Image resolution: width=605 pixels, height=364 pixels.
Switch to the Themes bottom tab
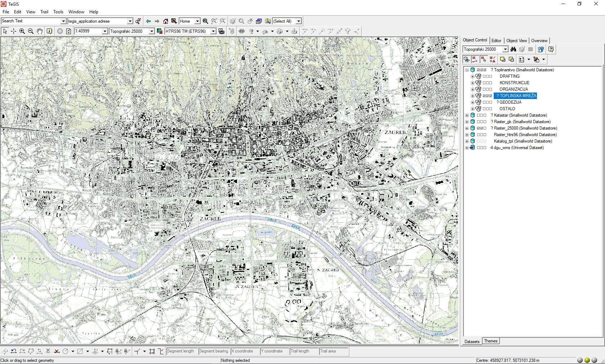(490, 341)
